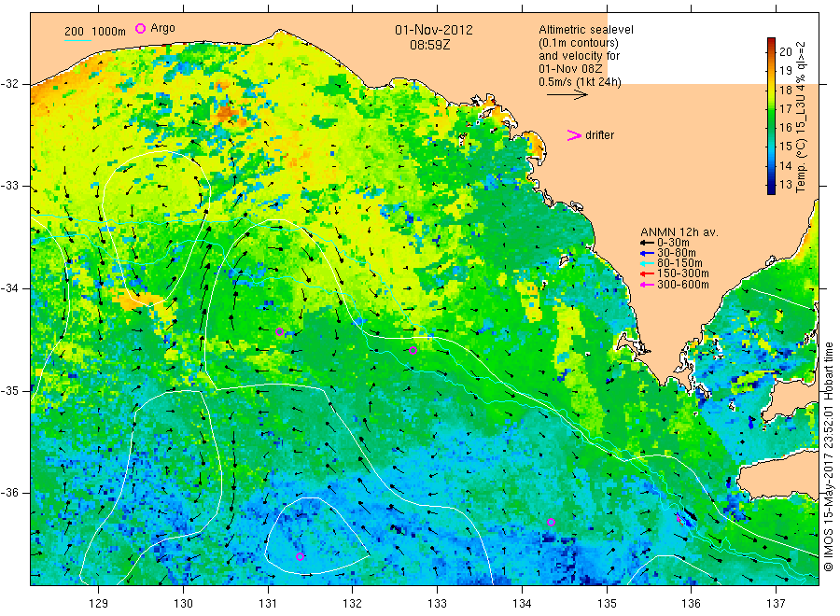
Task: Click the 'Altimetric sealevel' caption
Action: point(586,30)
